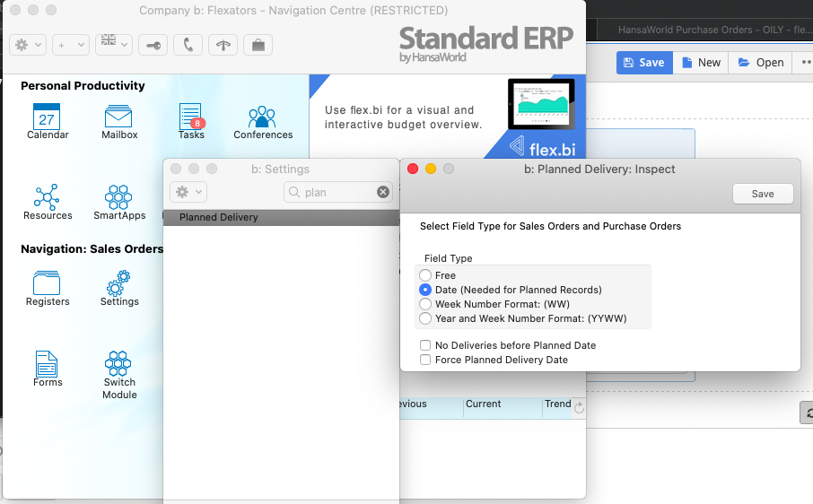
Task: Select Week Number Format (WW) option
Action: [x=426, y=304]
